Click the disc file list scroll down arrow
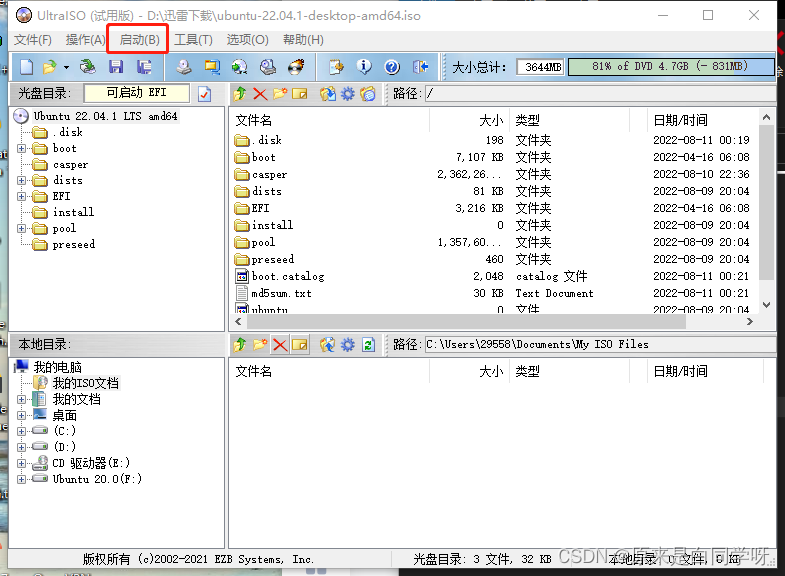Screen dimensions: 785x576 point(766,305)
